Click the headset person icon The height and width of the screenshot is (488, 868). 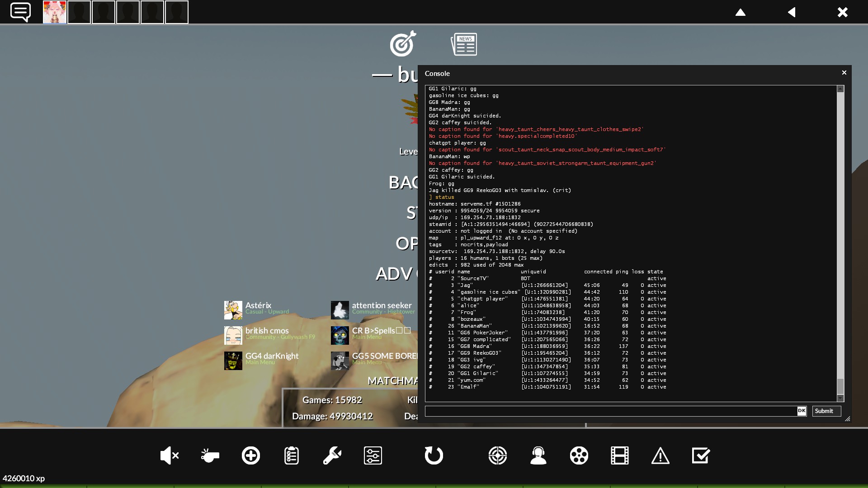click(x=538, y=455)
